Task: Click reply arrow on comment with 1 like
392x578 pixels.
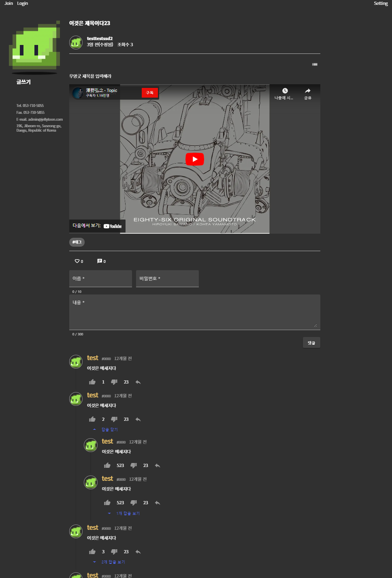Action: point(138,382)
